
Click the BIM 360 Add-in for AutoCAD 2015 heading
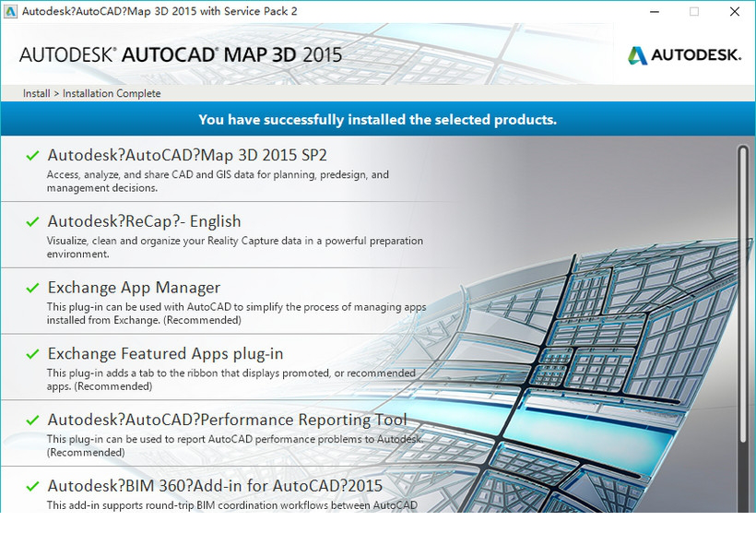215,486
